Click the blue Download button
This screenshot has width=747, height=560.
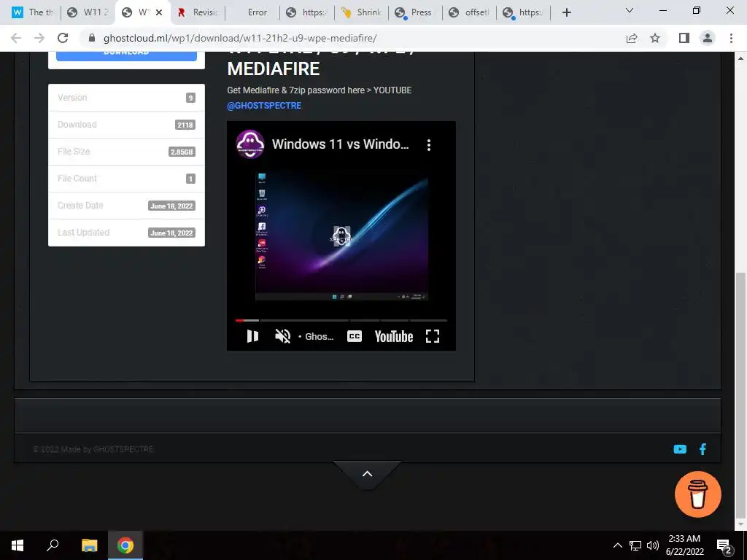[x=126, y=55]
